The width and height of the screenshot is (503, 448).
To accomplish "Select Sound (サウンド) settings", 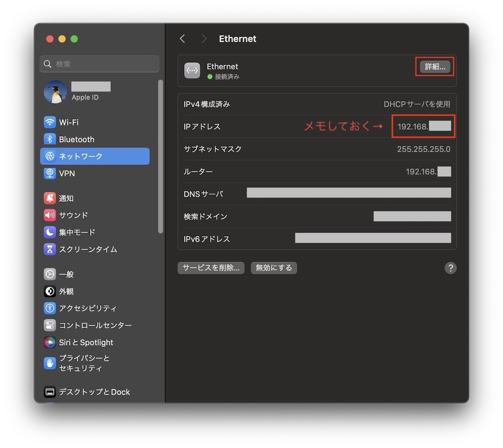I will tap(73, 215).
